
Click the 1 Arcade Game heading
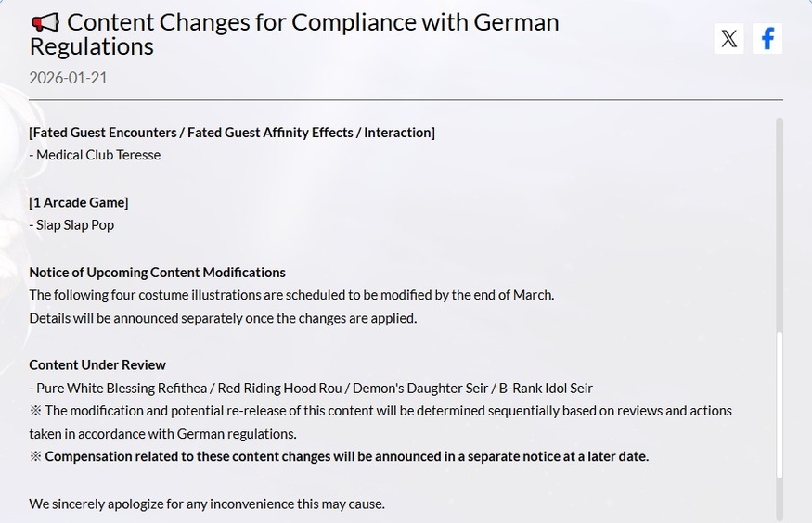pyautogui.click(x=79, y=202)
